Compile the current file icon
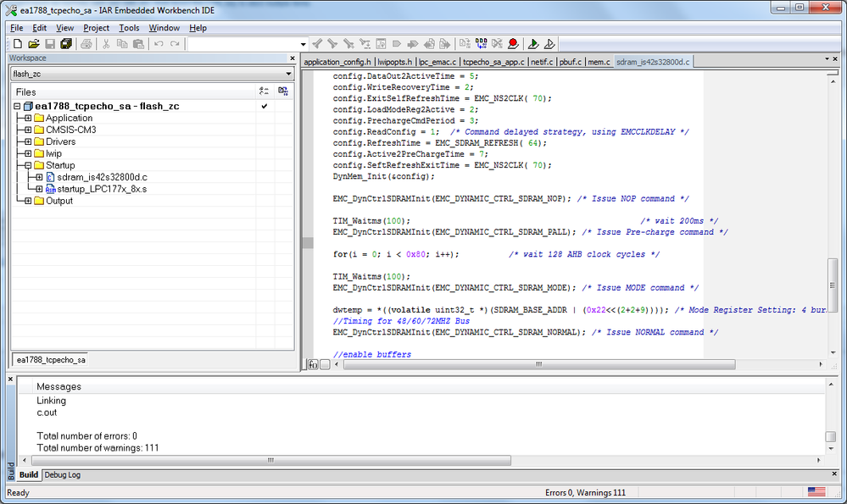Viewport: 847px width, 504px height. 465,44
